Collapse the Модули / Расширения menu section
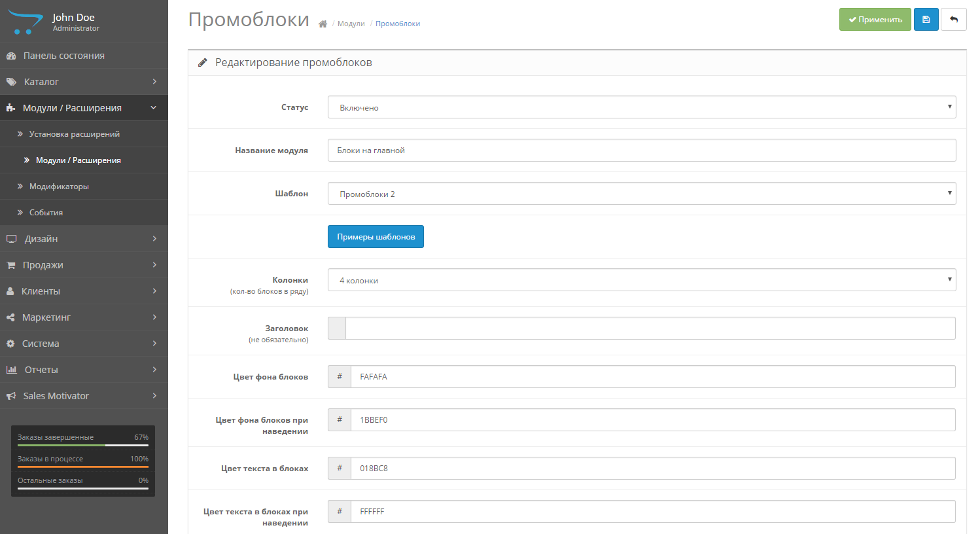 click(x=84, y=108)
